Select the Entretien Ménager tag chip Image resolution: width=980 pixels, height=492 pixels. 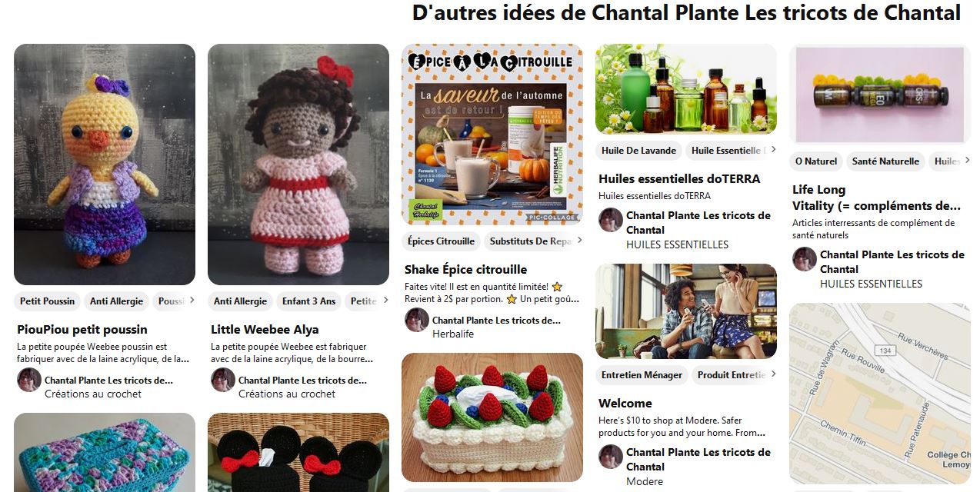click(x=642, y=375)
